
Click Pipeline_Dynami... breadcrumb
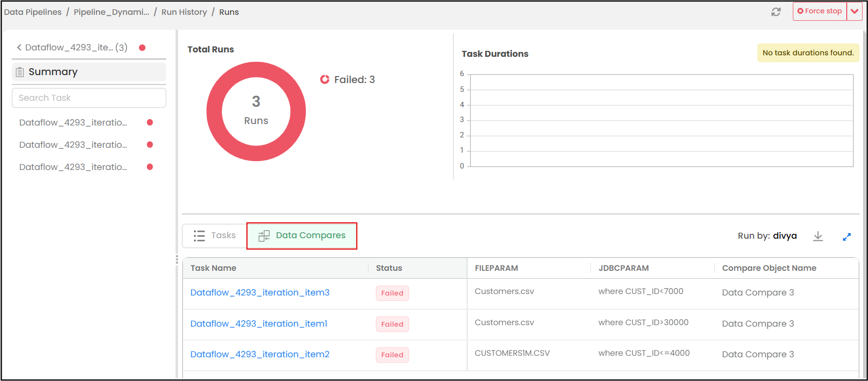point(111,12)
